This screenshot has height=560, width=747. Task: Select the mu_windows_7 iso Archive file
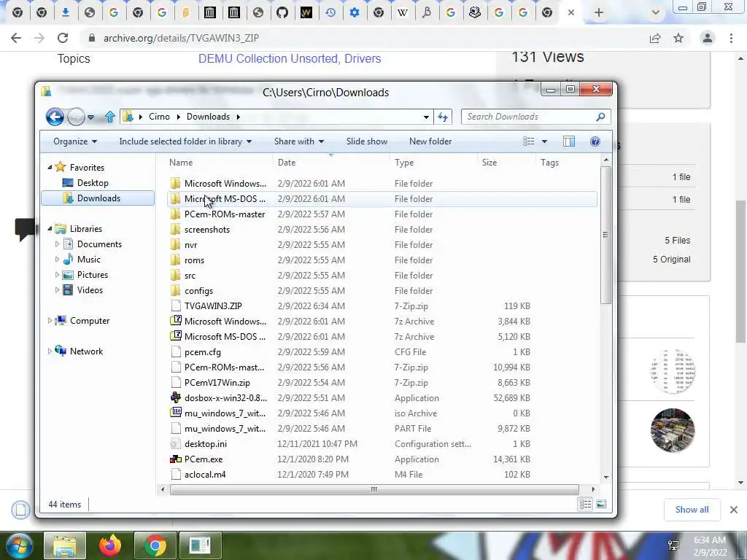[382, 413]
